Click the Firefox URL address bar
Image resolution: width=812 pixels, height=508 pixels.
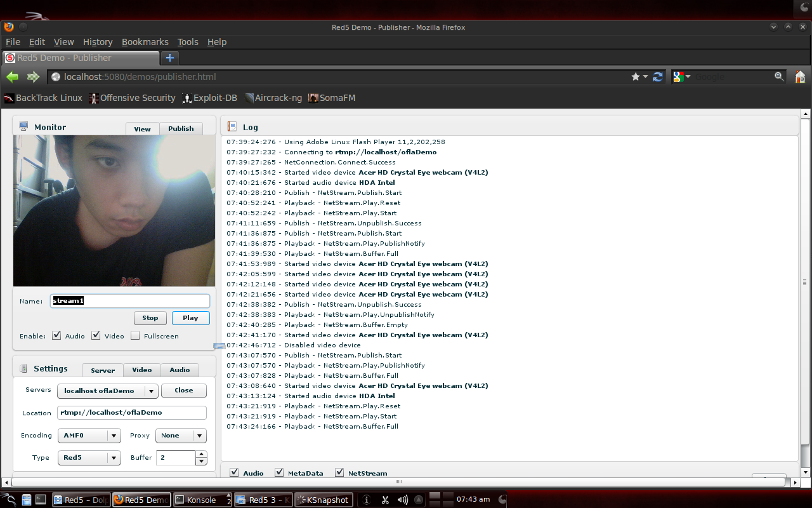[339, 77]
